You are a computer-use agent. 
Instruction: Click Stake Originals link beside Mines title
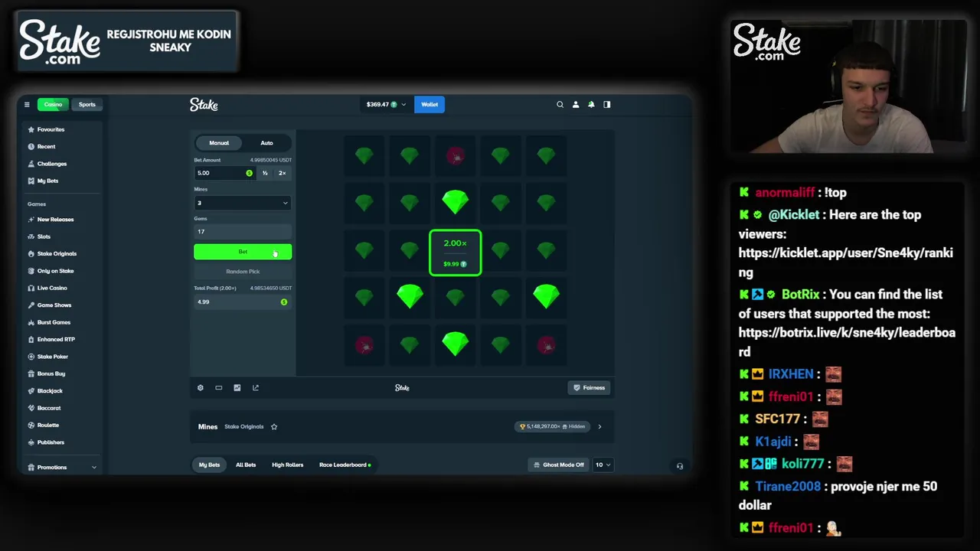click(243, 426)
